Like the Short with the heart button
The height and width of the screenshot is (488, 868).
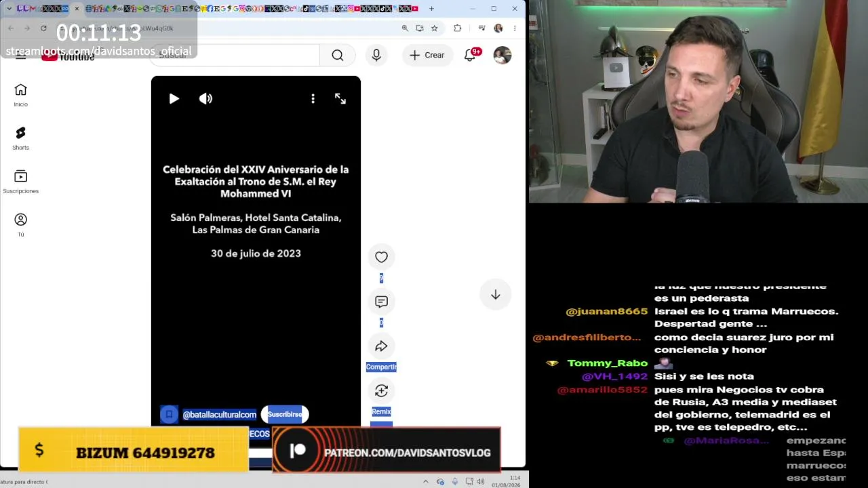click(x=381, y=257)
